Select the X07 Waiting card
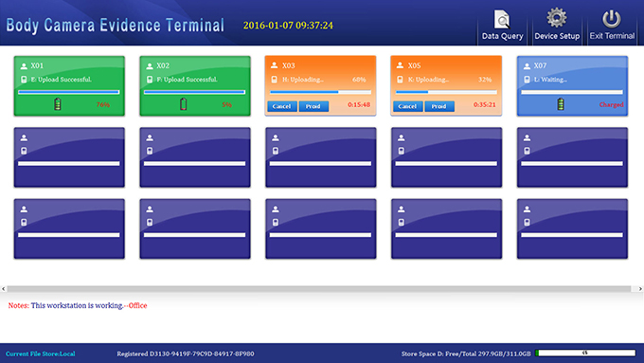This screenshot has height=363, width=644. coord(572,86)
